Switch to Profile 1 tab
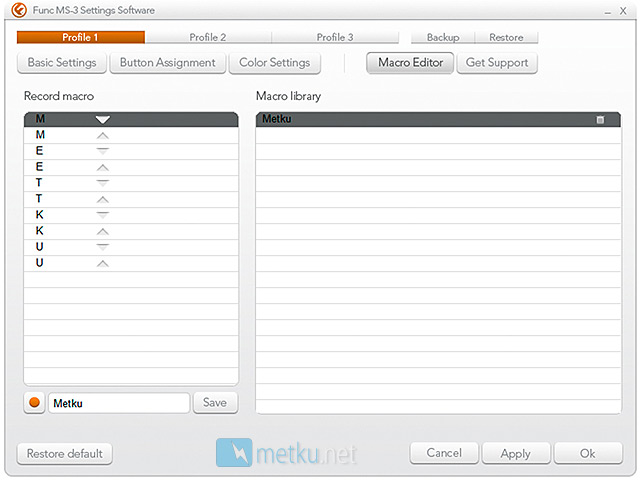 [x=81, y=37]
